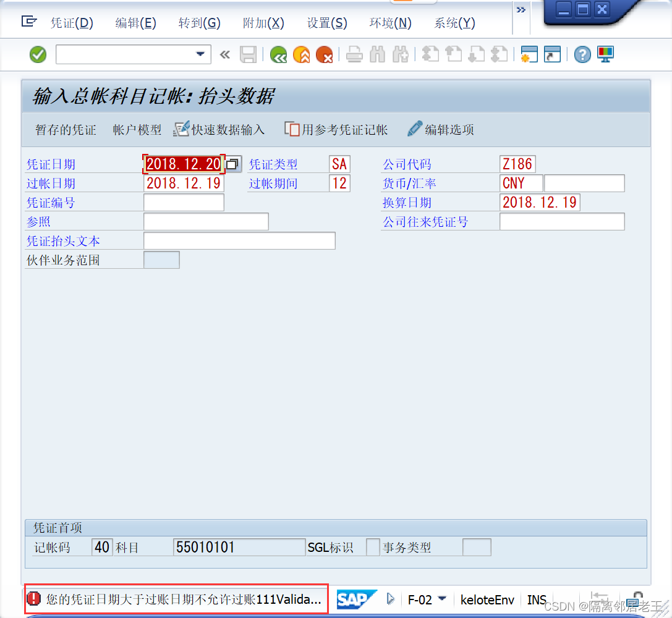Click the 暂存的凭证 button
Screen dimensions: 672x618
(65, 130)
